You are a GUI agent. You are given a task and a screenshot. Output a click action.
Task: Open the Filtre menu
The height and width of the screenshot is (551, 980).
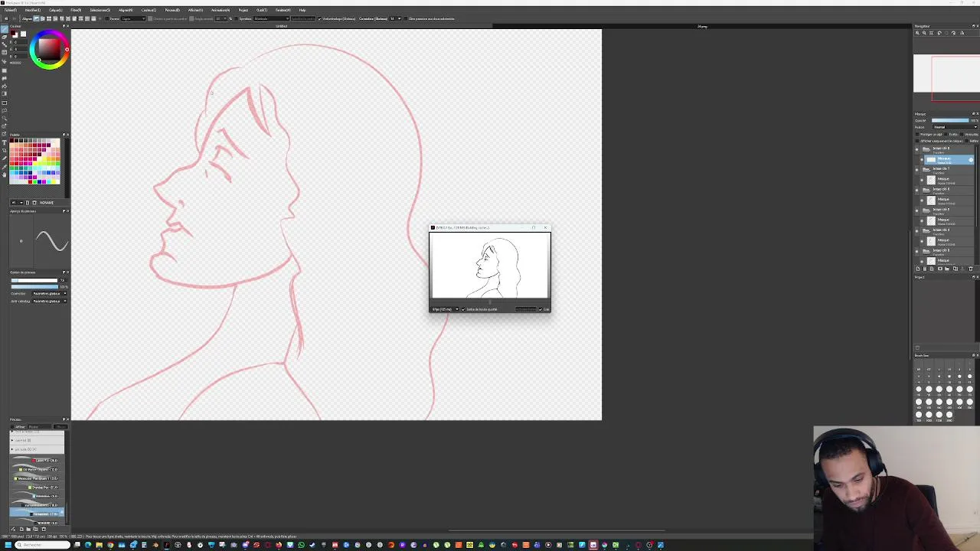pos(76,10)
